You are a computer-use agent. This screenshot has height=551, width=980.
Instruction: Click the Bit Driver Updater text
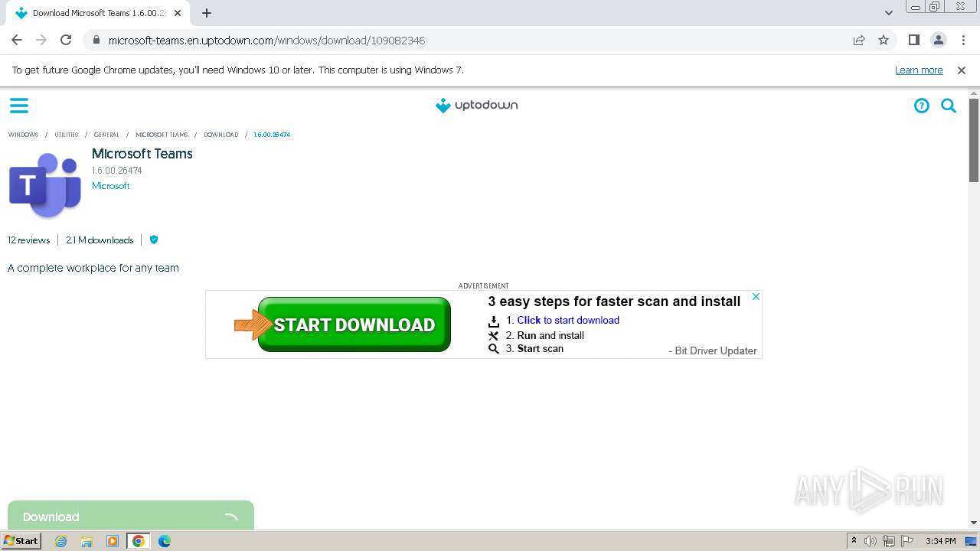pyautogui.click(x=716, y=350)
